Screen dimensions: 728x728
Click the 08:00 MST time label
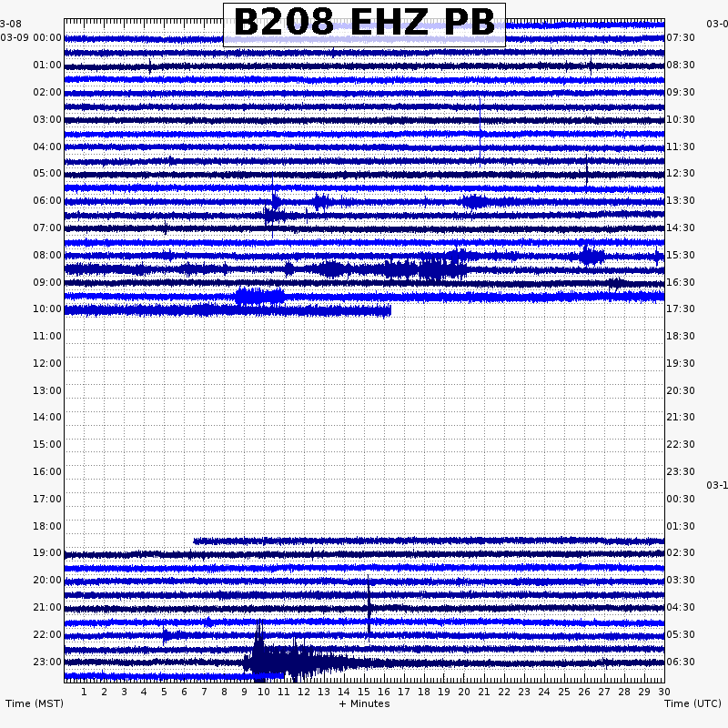click(47, 256)
